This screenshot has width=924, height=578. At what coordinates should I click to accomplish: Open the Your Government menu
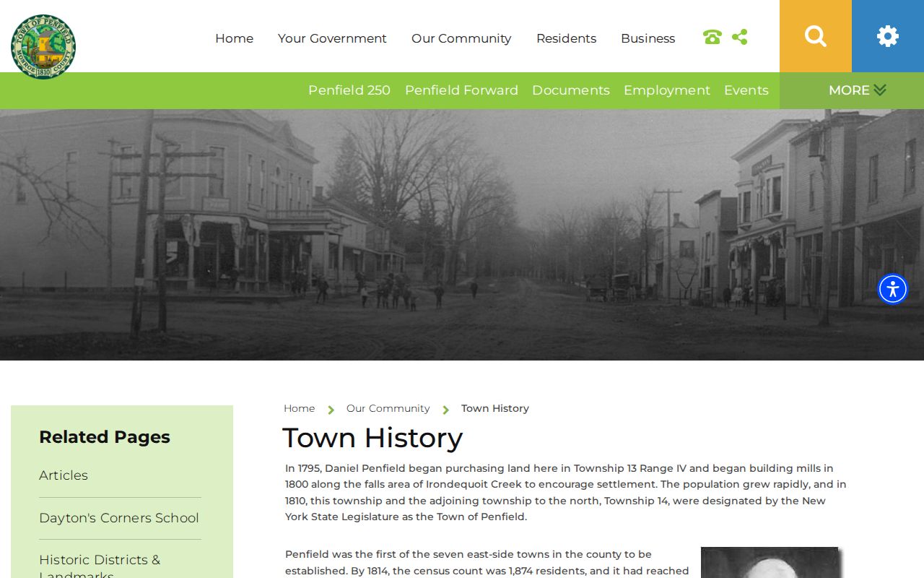coord(332,38)
